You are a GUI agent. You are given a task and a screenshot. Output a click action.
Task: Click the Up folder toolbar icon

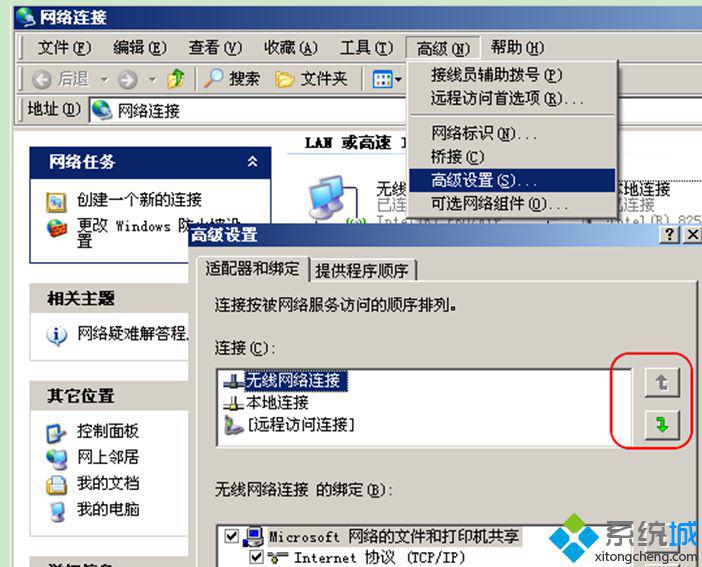[176, 79]
